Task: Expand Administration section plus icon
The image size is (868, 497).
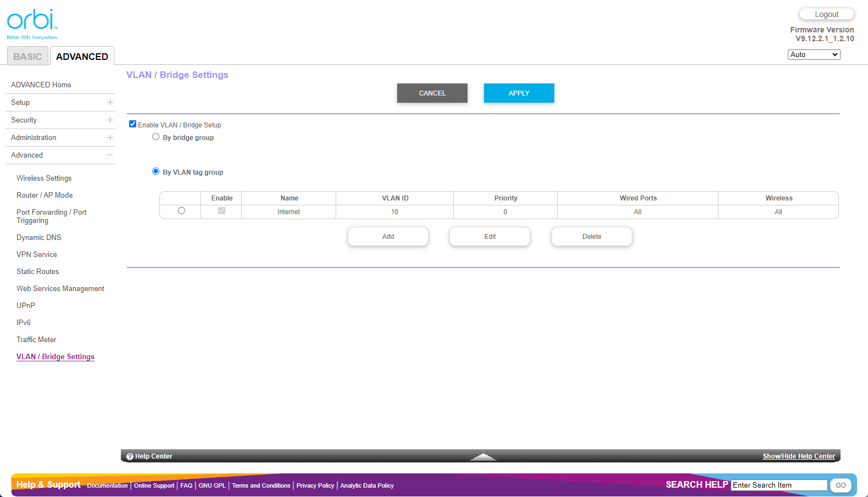Action: coord(110,138)
